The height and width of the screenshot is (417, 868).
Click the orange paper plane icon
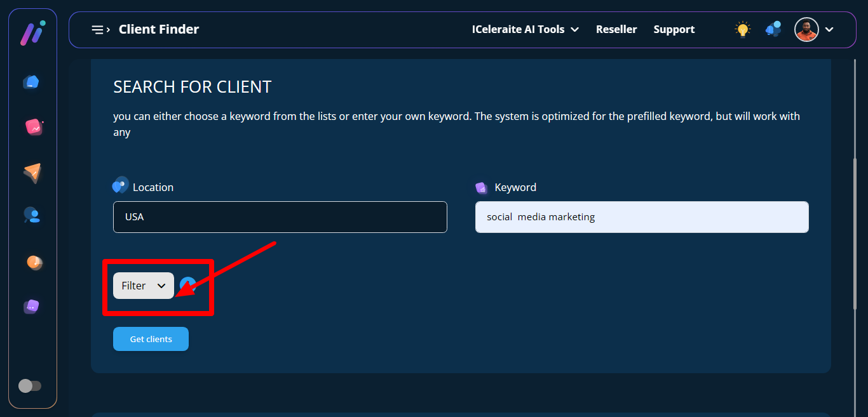tap(32, 173)
